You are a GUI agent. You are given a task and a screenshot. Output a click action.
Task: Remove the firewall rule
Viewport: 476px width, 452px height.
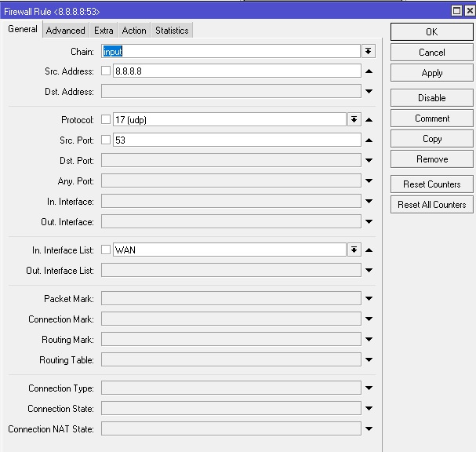click(x=431, y=159)
